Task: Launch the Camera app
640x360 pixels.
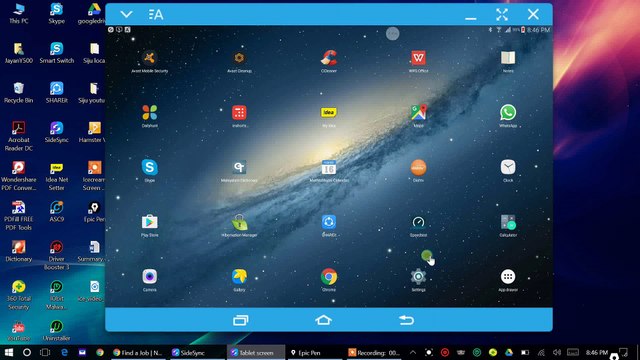Action: [149, 277]
